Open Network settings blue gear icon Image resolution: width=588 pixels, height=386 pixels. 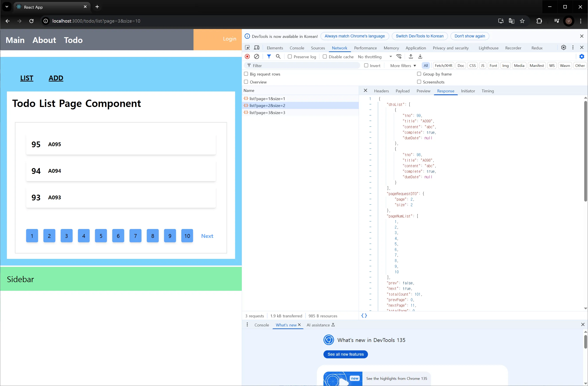[x=582, y=57]
